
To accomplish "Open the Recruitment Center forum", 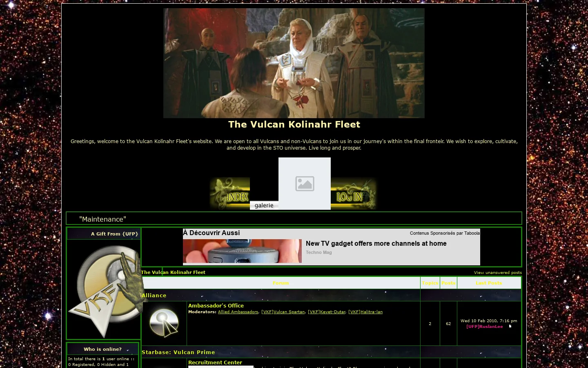I will [x=215, y=362].
